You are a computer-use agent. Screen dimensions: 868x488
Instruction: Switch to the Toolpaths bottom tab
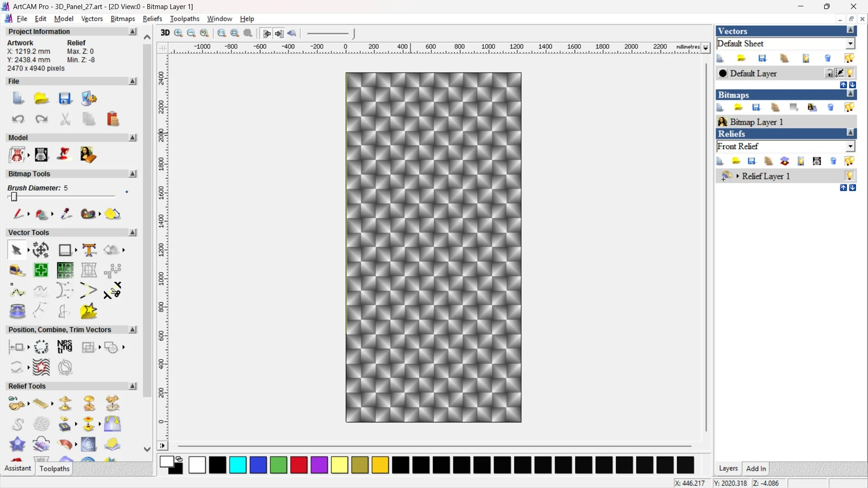click(x=54, y=469)
